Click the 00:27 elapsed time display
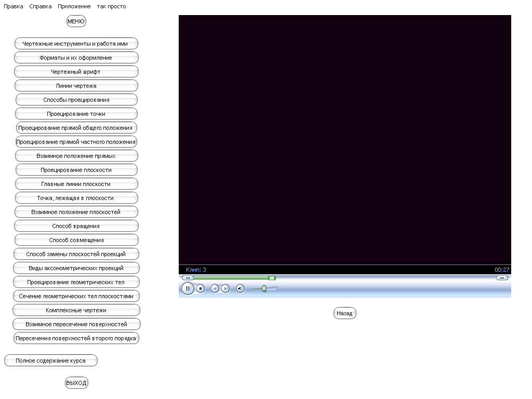Screen dimensions: 532x399 502,270
